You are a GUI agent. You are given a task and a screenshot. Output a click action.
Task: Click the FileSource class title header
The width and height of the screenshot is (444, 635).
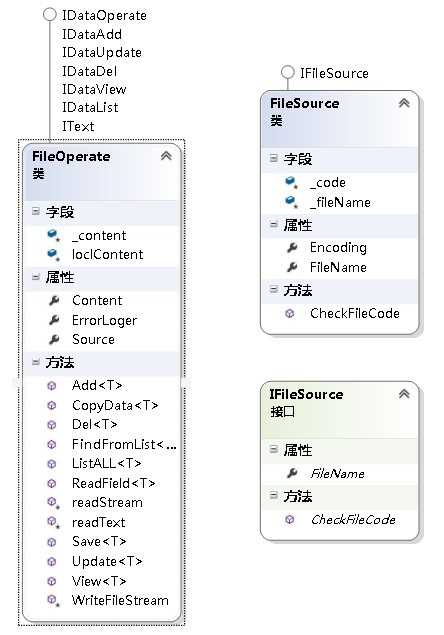305,103
